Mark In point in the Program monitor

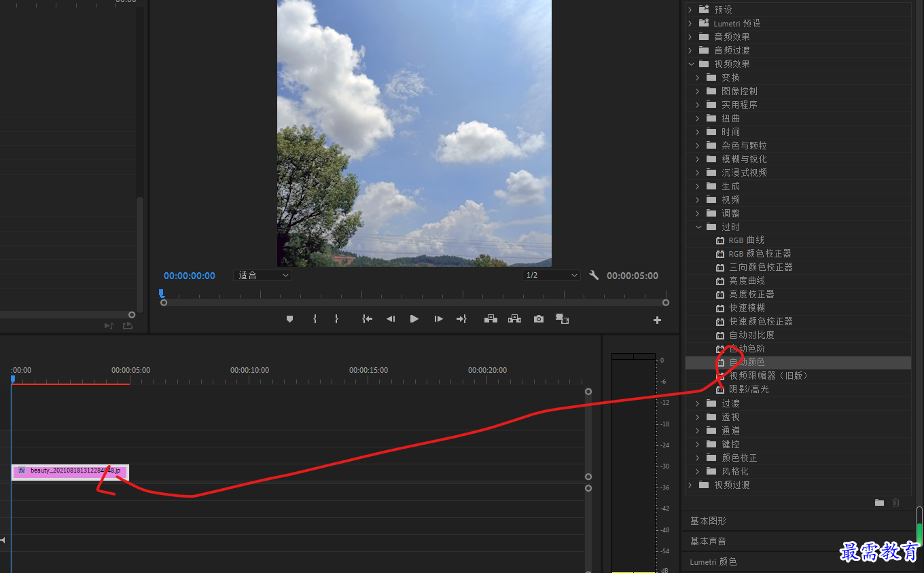315,319
